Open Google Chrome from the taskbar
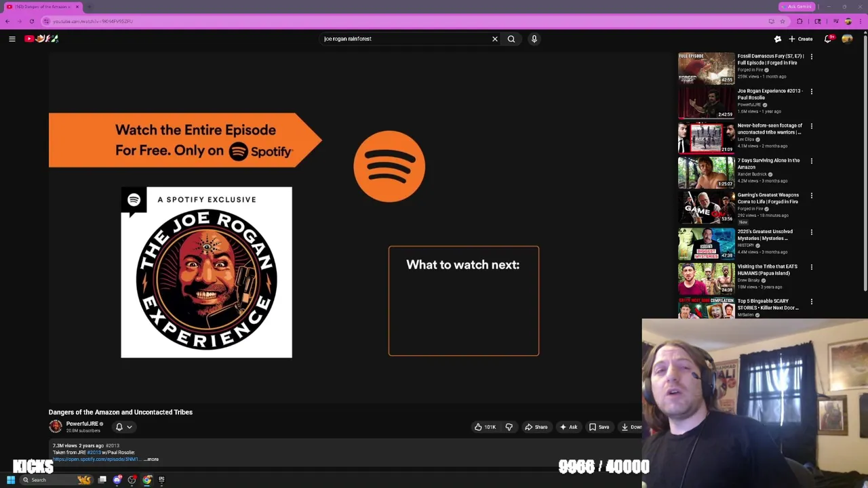Image resolution: width=868 pixels, height=488 pixels. (x=147, y=480)
